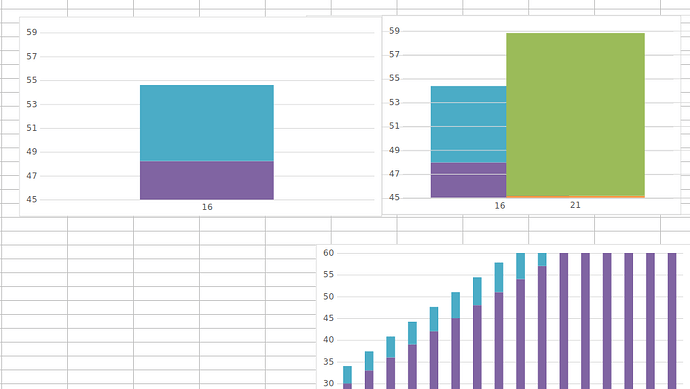Viewport: 690px width, 389px height.
Task: Click the '21' axis label in the right chart
Action: click(x=575, y=205)
